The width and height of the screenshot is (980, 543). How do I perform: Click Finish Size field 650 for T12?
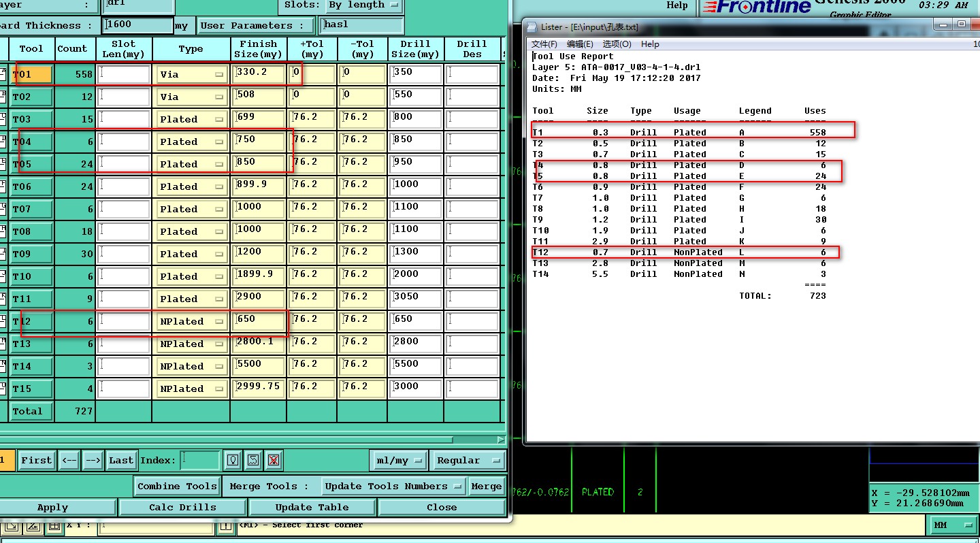pos(259,321)
